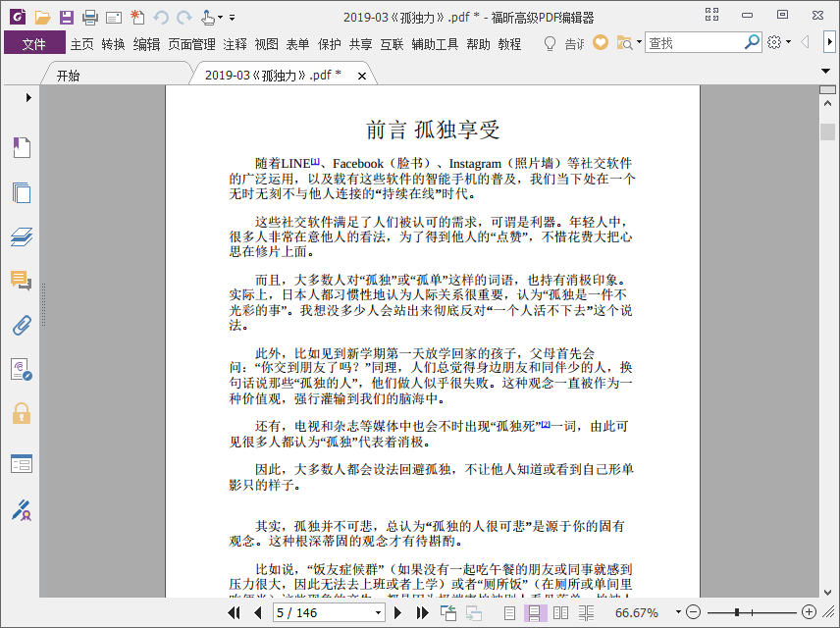The height and width of the screenshot is (628, 840).
Task: Click the page number field 5 / 146
Action: tap(323, 612)
